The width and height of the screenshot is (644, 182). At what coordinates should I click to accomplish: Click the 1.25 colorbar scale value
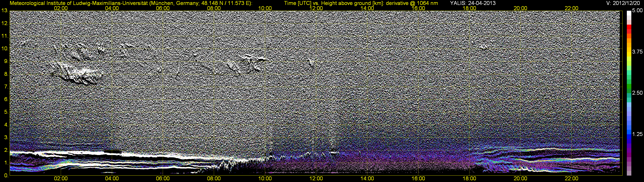pos(637,134)
